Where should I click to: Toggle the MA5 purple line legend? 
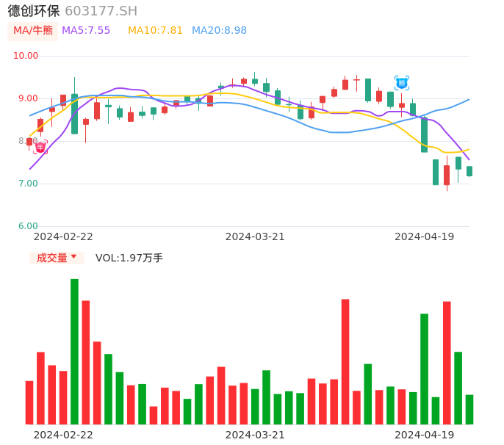(86, 31)
